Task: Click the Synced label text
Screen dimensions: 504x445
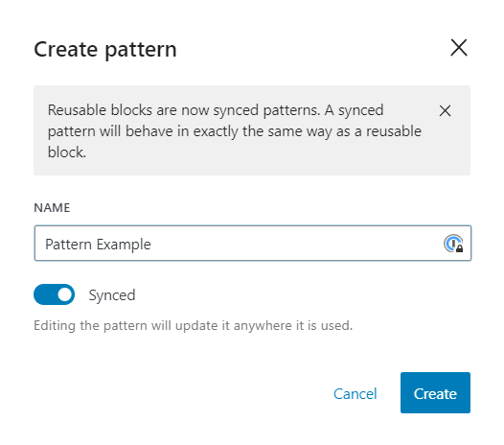Action: point(112,295)
